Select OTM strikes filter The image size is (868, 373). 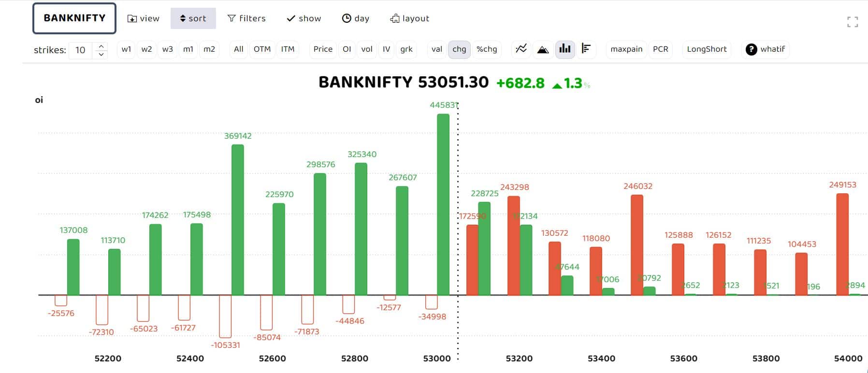(262, 49)
